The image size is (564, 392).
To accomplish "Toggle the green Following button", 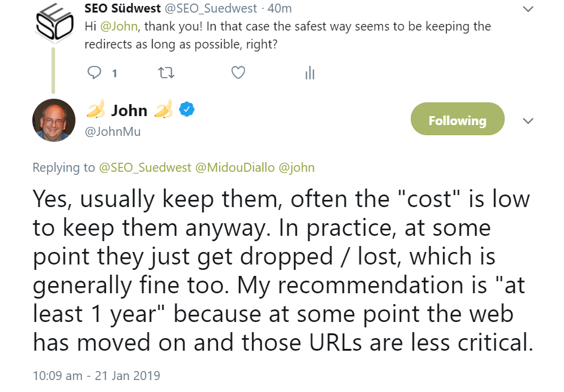I will pyautogui.click(x=457, y=121).
